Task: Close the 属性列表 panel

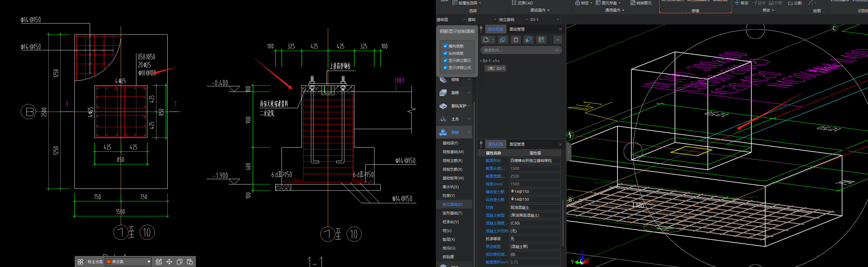Action: (x=560, y=144)
